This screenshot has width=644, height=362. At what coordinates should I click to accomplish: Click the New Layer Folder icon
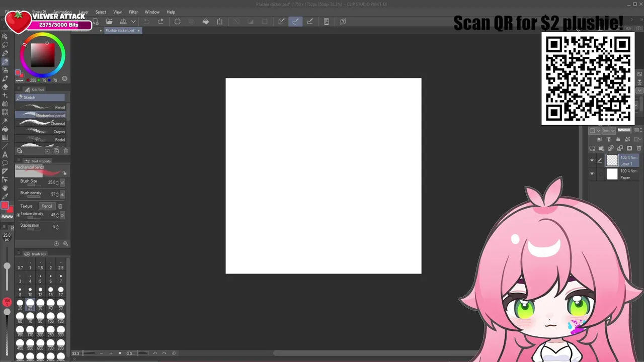601,148
